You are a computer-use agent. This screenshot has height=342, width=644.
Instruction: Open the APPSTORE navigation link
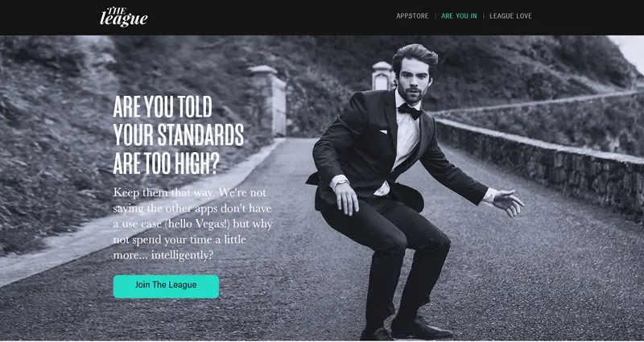point(412,16)
